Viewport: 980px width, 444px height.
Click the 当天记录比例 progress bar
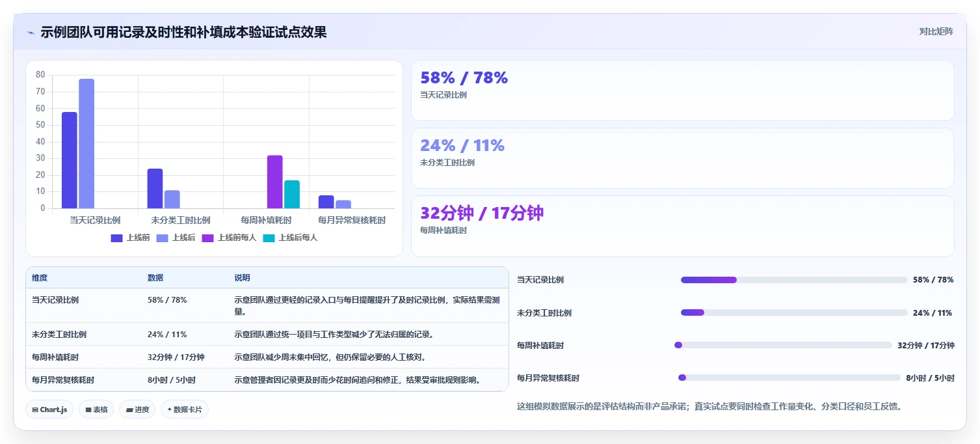794,280
